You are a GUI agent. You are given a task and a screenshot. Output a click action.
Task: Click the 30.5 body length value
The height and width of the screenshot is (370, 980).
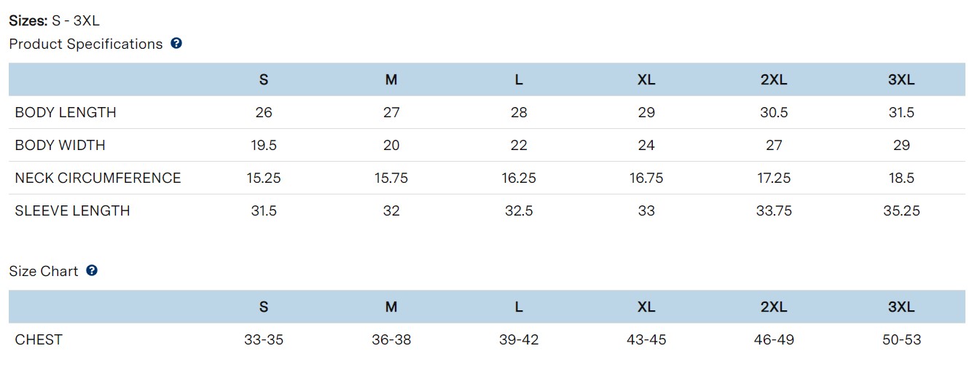(x=774, y=113)
